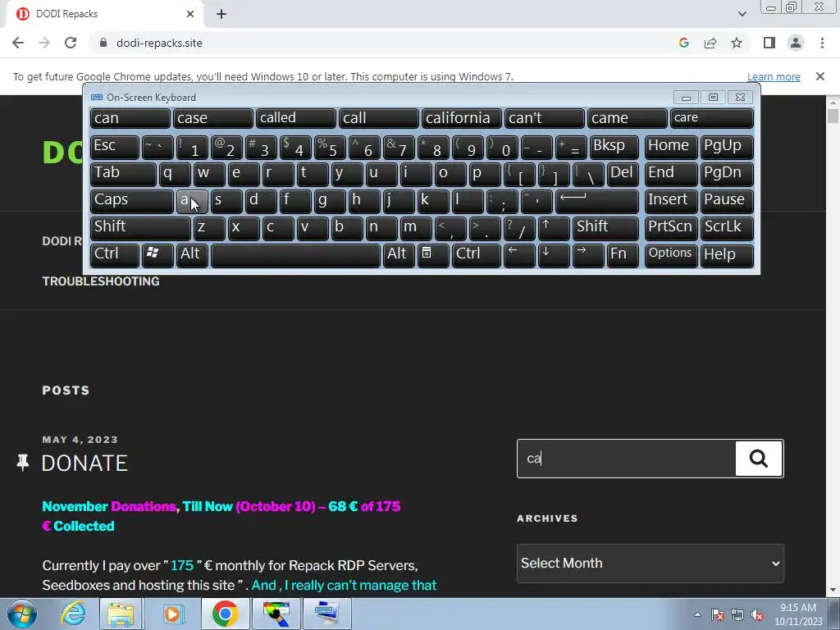This screenshot has height=630, width=840.
Task: Open Chrome's side panel
Action: [769, 43]
